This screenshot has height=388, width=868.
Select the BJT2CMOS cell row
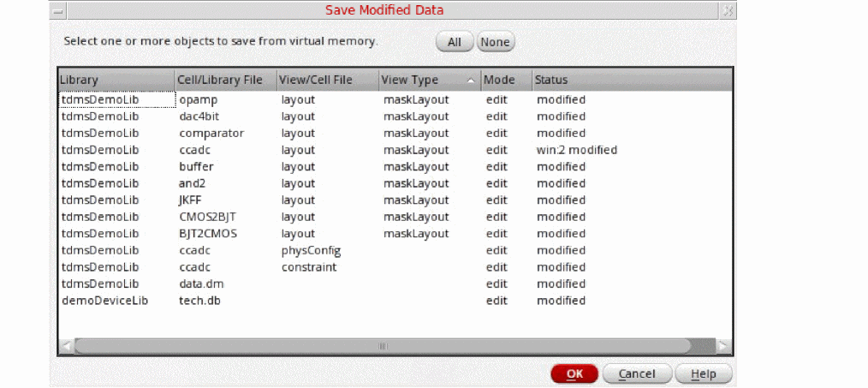395,233
